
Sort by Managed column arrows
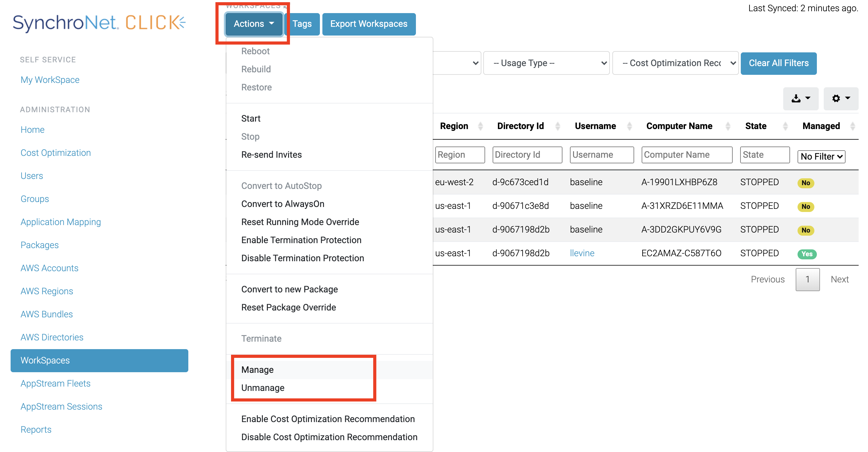[x=852, y=126]
